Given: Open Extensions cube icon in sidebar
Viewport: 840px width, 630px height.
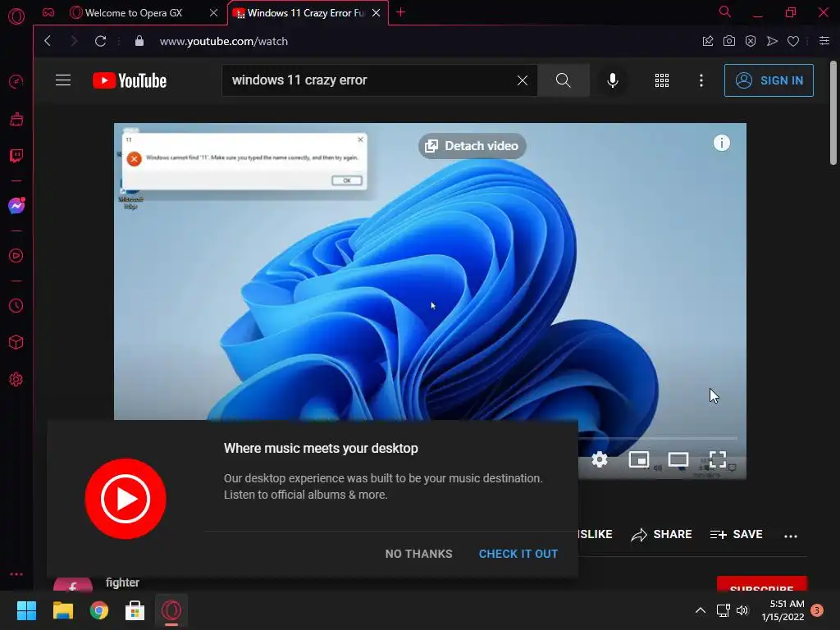Looking at the screenshot, I should (x=16, y=342).
